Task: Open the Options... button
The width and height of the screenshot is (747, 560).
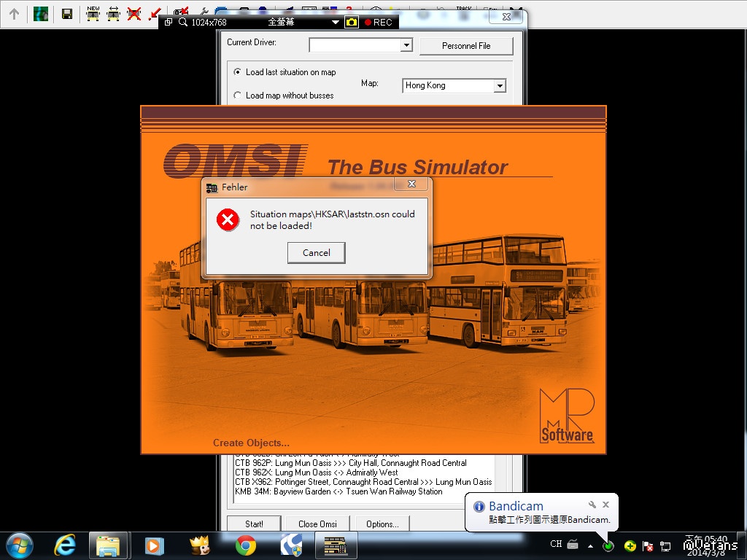Action: tap(382, 524)
